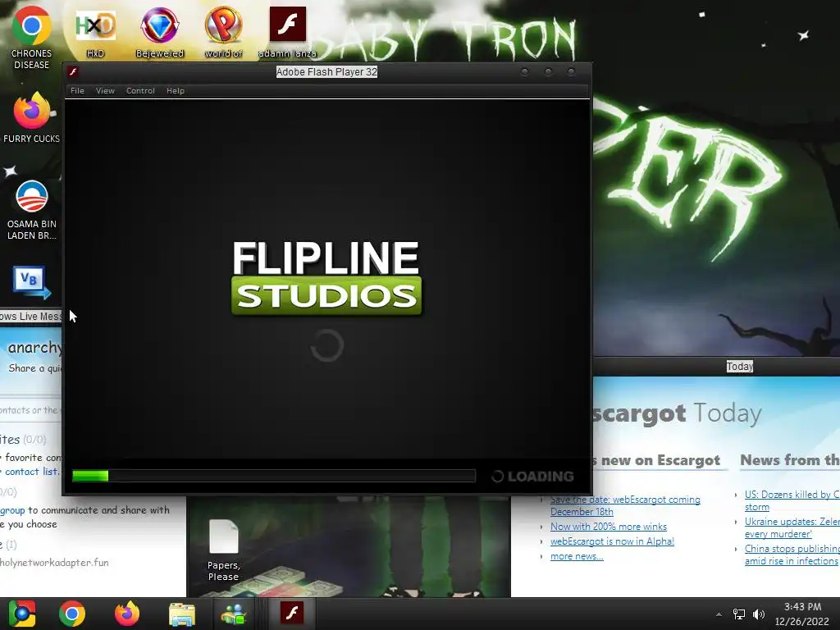Open the File menu in Flash Player
The height and width of the screenshot is (630, 840).
[x=77, y=90]
